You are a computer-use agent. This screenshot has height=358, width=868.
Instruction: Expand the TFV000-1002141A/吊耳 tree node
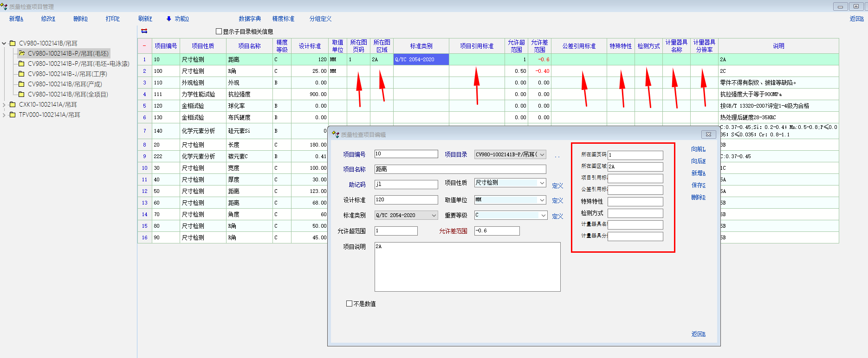tap(4, 115)
